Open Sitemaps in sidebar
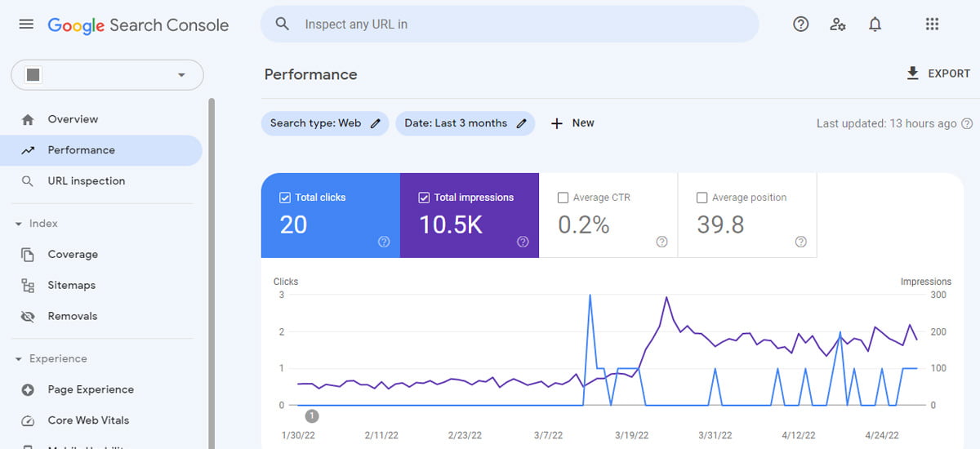 tap(71, 286)
